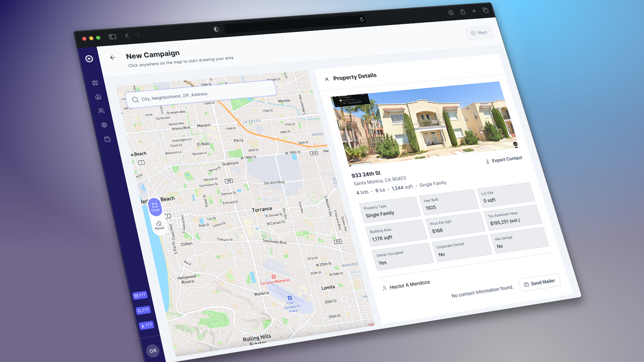Viewport: 644px width, 362px height.
Task: Click the Walteria label on the map
Action: point(261,294)
